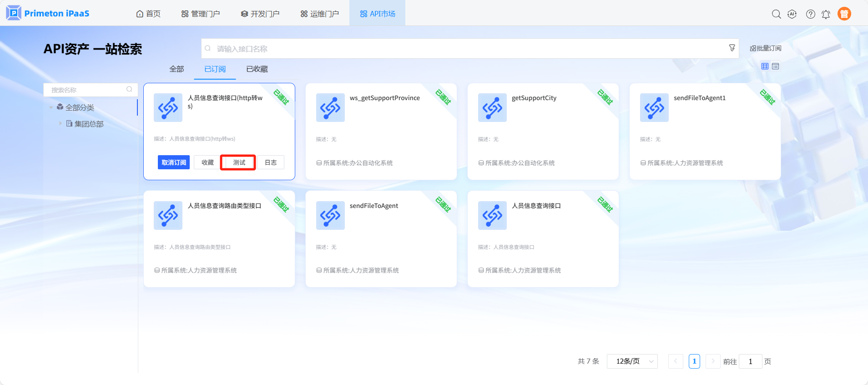Click the 取消订阅 button

174,162
